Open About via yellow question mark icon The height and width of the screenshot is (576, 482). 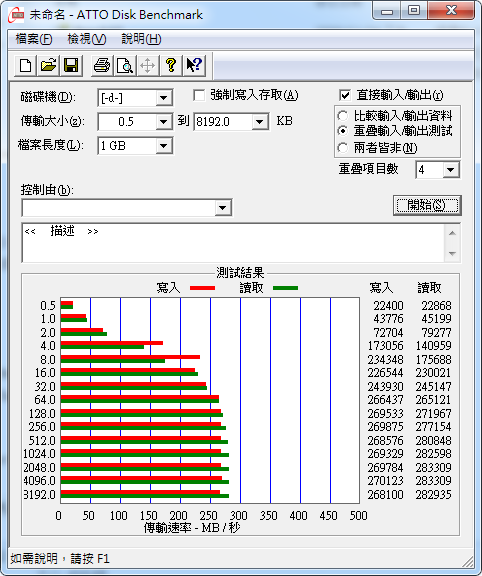tap(171, 66)
